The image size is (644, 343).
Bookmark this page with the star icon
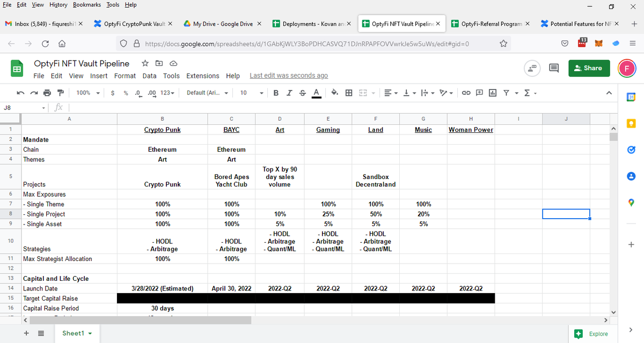point(504,43)
